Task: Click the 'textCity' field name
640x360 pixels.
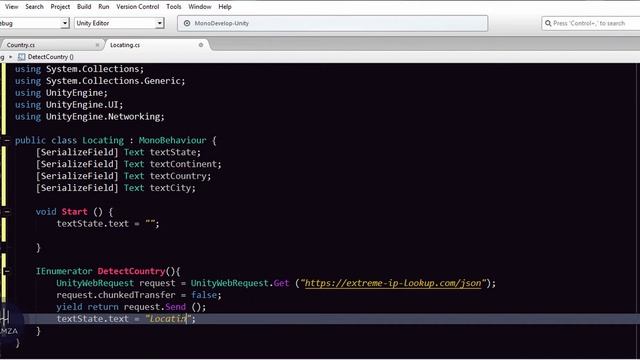Action: point(171,188)
